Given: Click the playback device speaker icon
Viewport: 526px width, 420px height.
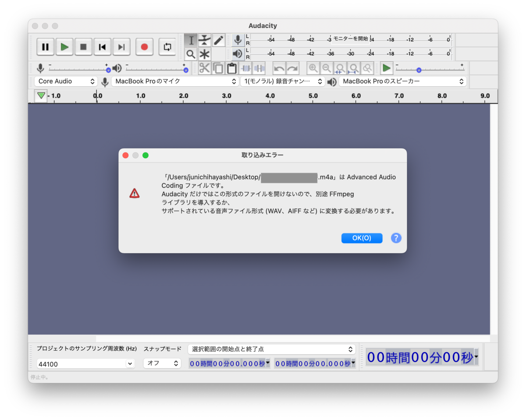Looking at the screenshot, I should [332, 82].
